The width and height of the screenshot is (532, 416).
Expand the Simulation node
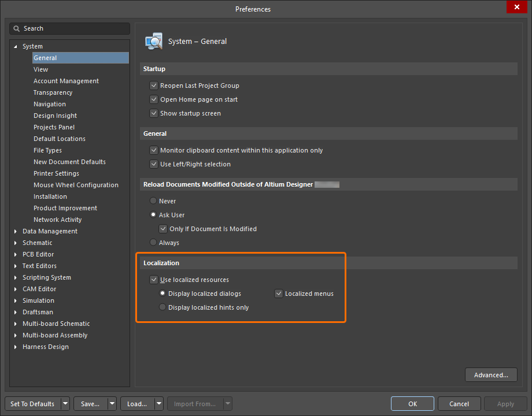tap(15, 300)
